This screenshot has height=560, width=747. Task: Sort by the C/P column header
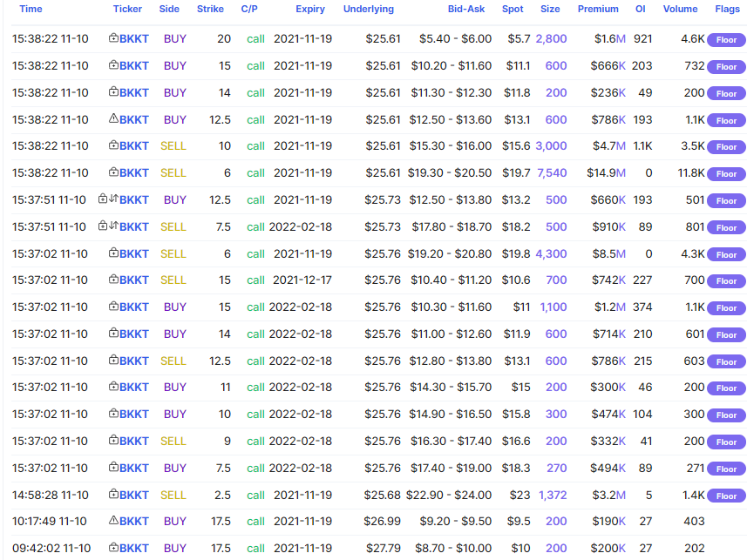coord(249,9)
